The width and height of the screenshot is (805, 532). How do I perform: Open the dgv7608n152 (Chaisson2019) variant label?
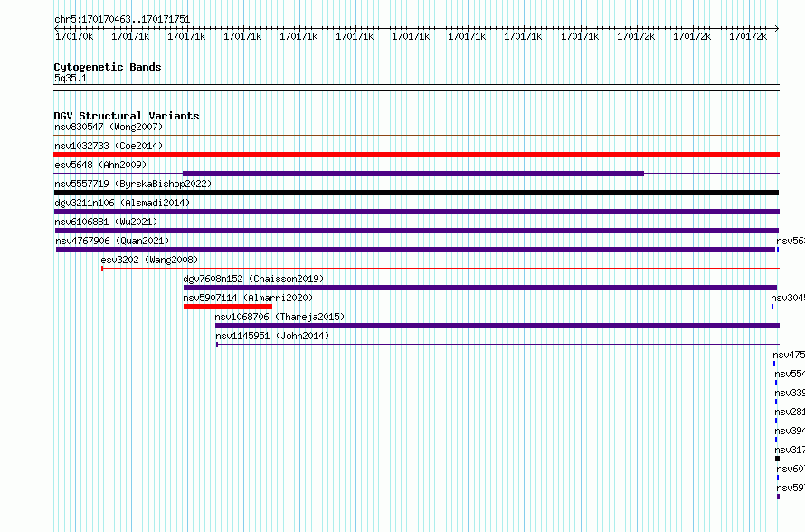253,279
